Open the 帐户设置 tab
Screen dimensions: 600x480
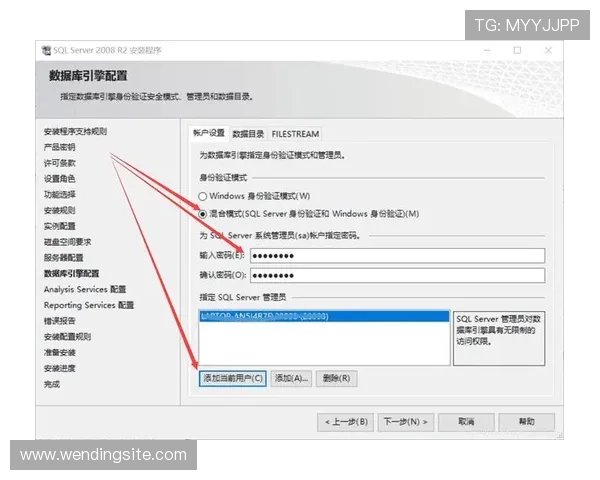point(209,133)
